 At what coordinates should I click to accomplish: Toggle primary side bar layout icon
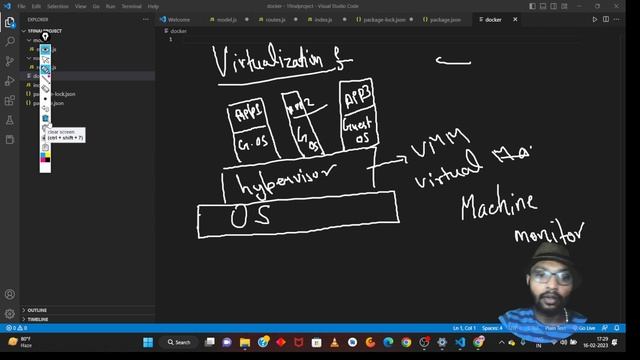(532, 6)
